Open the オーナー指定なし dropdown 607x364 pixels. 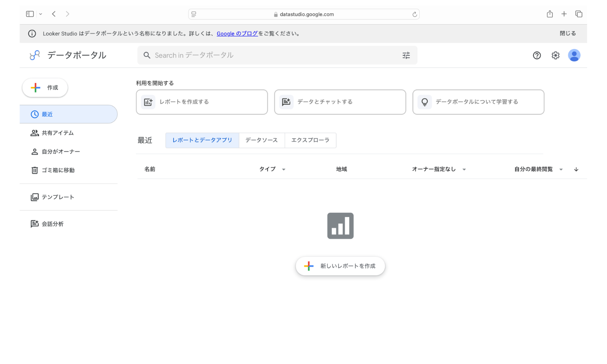pos(439,169)
